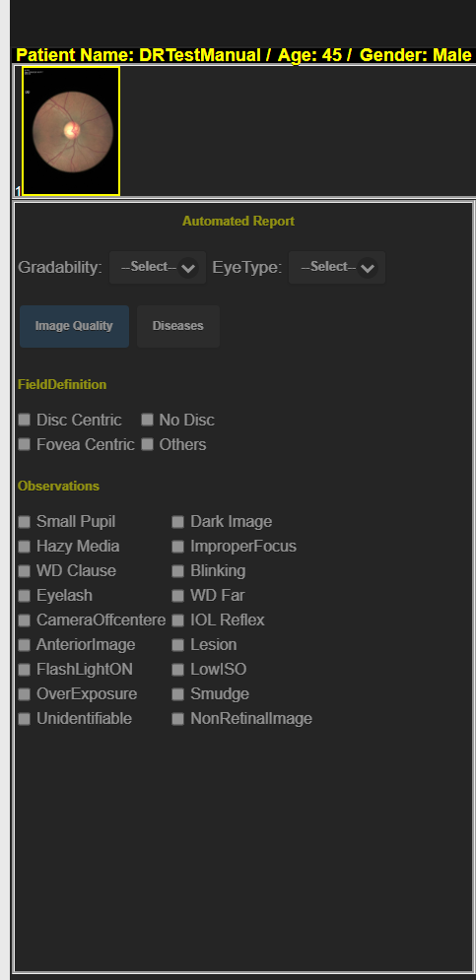This screenshot has width=476, height=980.
Task: Check the Disc Centric checkbox
Action: tap(25, 420)
